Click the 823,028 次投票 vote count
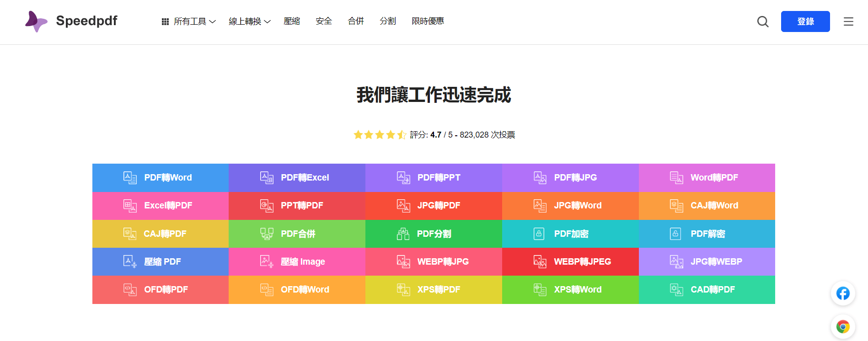Image resolution: width=868 pixels, height=341 pixels. pyautogui.click(x=488, y=135)
